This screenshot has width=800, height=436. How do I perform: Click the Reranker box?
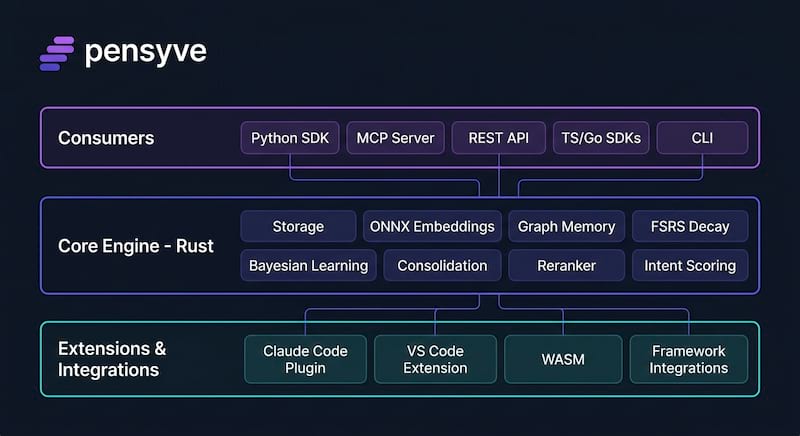[x=566, y=266]
